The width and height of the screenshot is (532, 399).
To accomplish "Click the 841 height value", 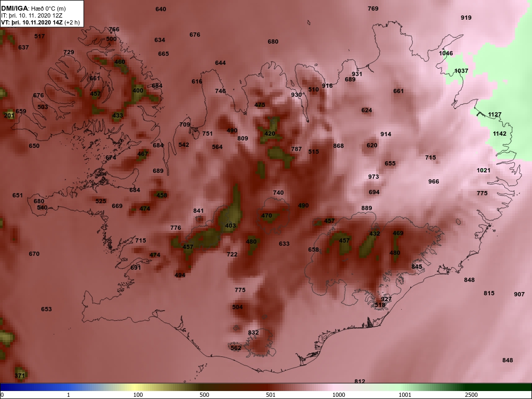I will coord(198,211).
